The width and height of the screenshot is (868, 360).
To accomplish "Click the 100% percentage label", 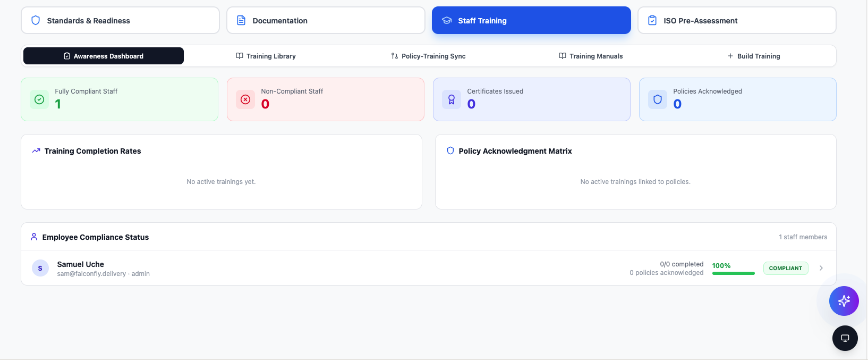I will pyautogui.click(x=721, y=266).
